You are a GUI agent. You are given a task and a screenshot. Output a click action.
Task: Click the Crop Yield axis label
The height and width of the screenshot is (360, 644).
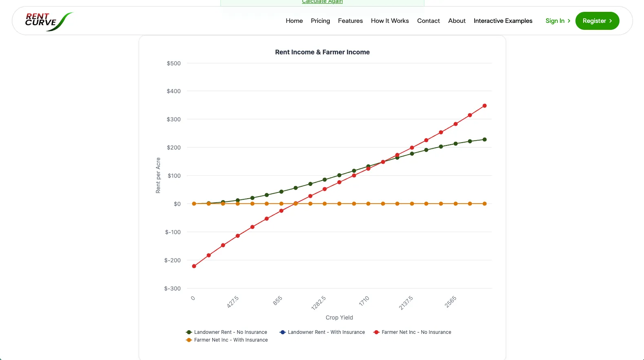tap(339, 318)
